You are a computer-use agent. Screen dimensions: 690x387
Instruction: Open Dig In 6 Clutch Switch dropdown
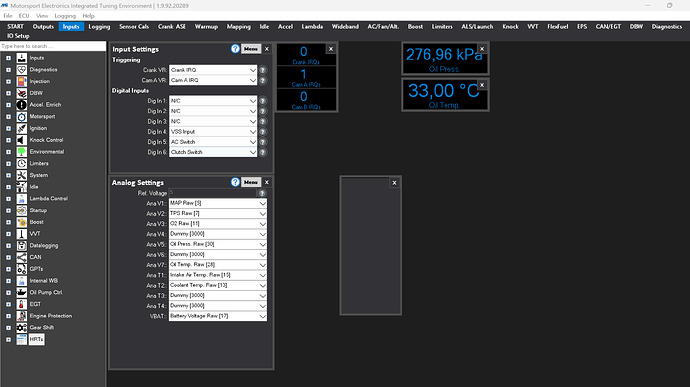point(213,152)
